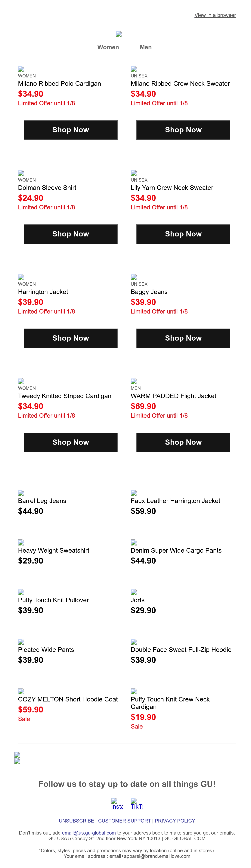Open the View in a browser link
251x868 pixels.
point(215,15)
